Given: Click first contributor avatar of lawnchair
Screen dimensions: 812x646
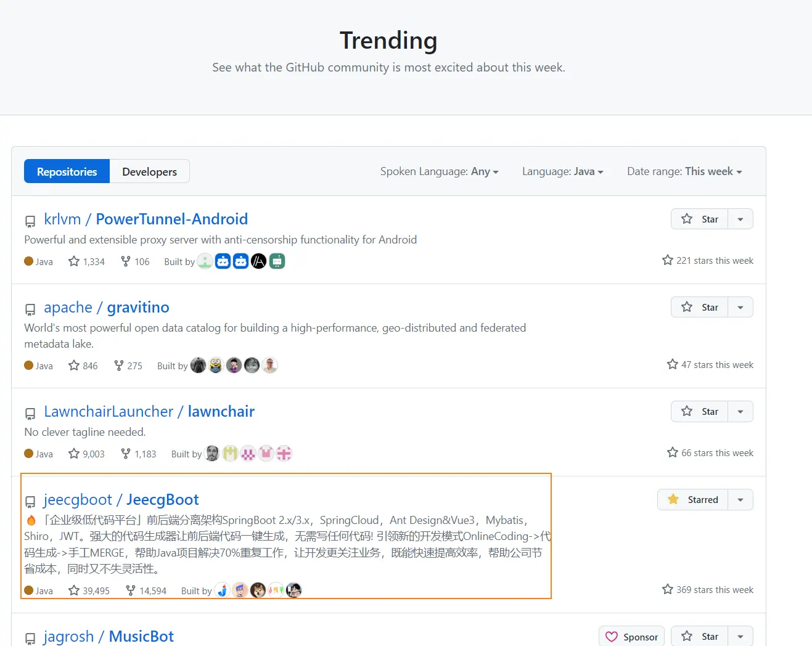Looking at the screenshot, I should point(212,454).
